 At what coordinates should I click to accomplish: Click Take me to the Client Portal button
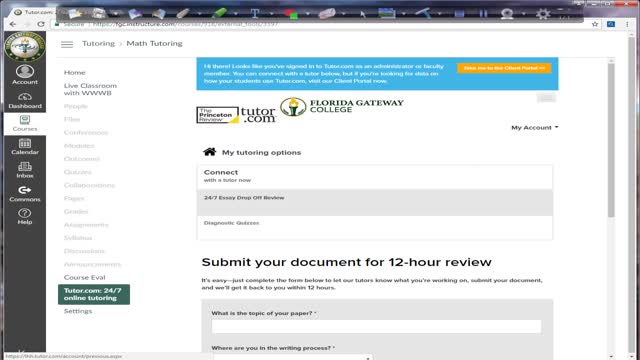point(504,68)
